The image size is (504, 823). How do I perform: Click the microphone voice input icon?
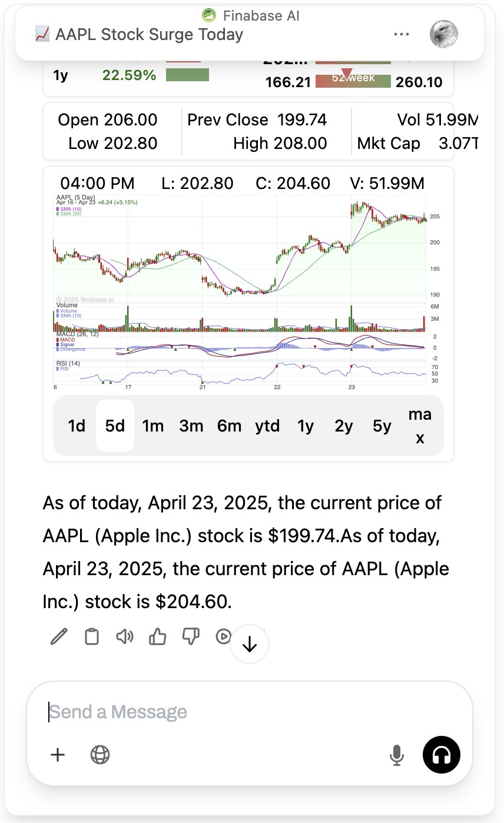[397, 755]
